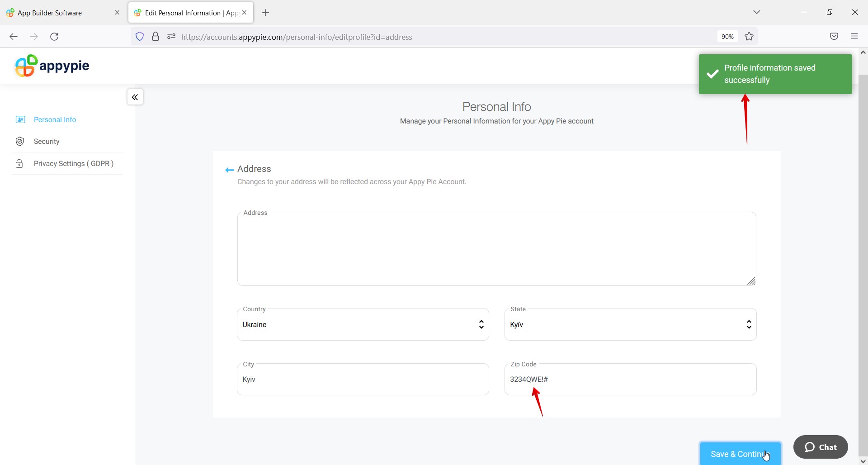Click the success notification checkmark icon
Viewport: 868px width, 465px height.
point(712,74)
